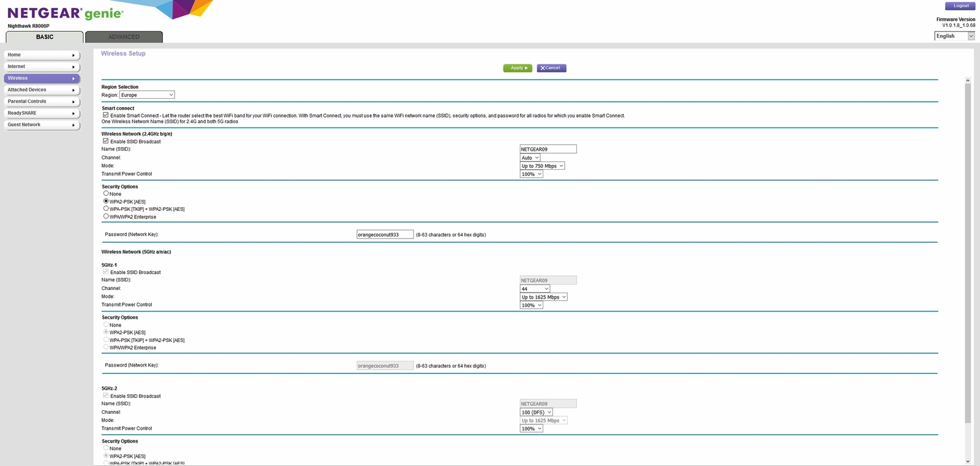Screen dimensions: 980x466
Task: Click the arrow icon beside ReadySHARE
Action: click(73, 113)
